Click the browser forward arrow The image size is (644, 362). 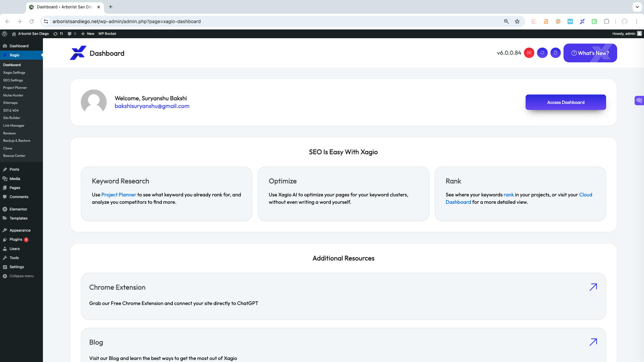pyautogui.click(x=19, y=21)
